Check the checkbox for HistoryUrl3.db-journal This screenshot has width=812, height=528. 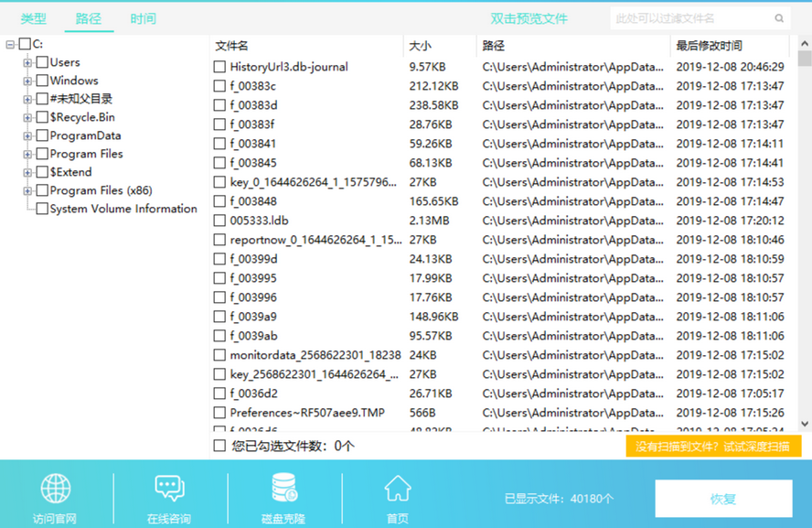click(x=218, y=66)
